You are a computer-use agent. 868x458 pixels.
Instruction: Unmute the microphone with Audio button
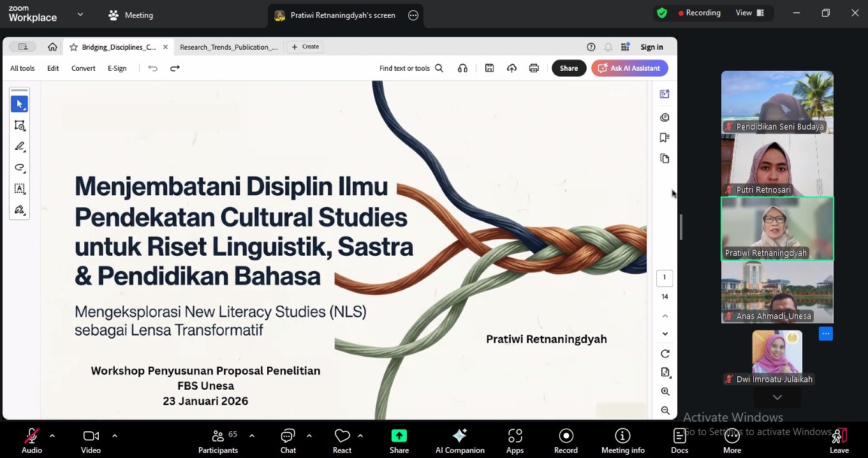pyautogui.click(x=31, y=441)
